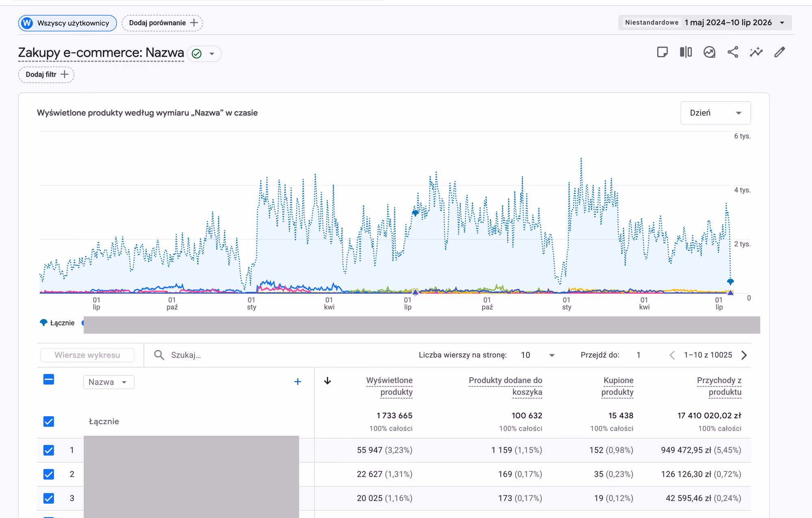
Task: Click the share report icon
Action: (733, 52)
